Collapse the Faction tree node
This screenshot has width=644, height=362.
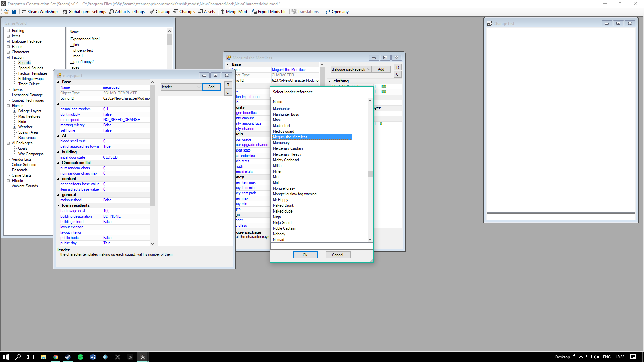point(8,57)
